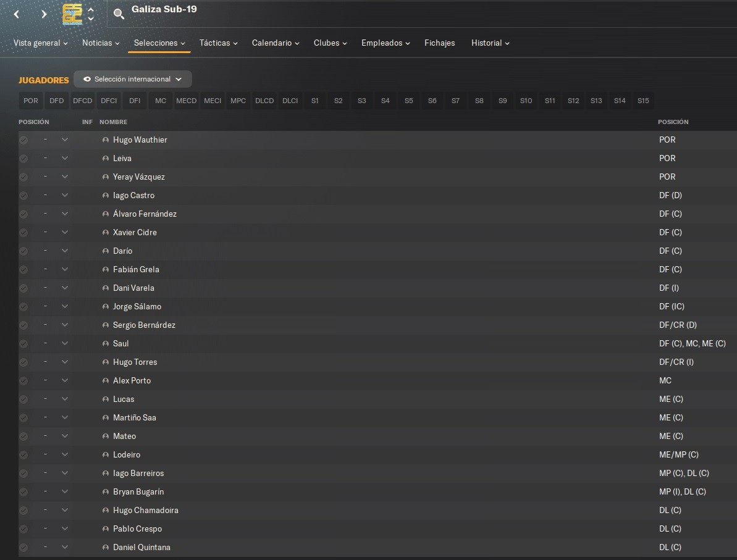Viewport: 737px width, 560px height.
Task: Click the player icon beside Darío
Action: coord(105,251)
